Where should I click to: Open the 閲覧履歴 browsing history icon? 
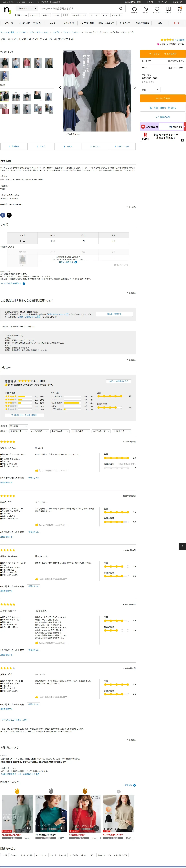point(145,10)
